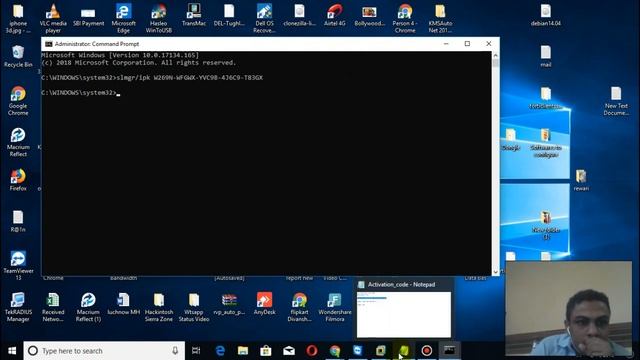Screen dimensions: 640x360
Task: Click the red record icon in taskbar
Action: tap(427, 351)
